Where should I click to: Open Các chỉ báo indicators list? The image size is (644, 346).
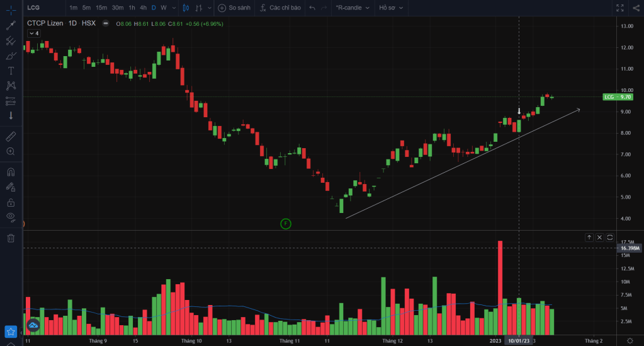[x=280, y=8]
